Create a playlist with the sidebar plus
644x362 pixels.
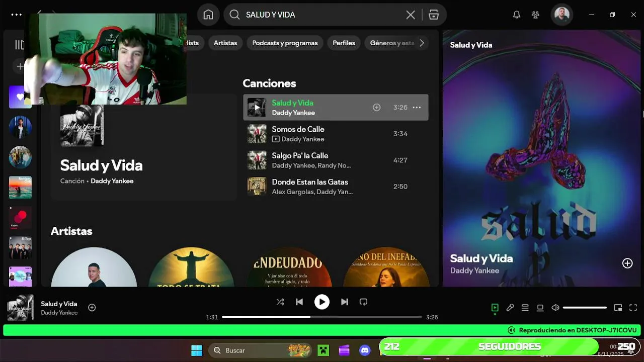20,66
